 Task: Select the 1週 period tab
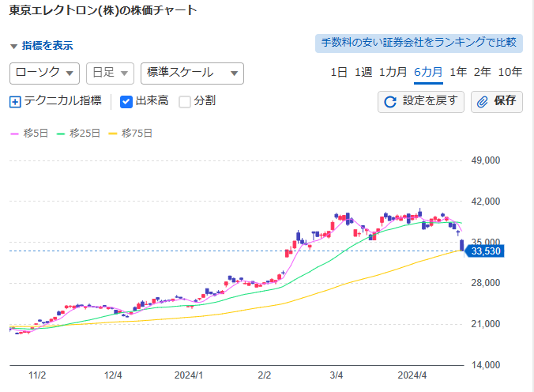(x=363, y=72)
